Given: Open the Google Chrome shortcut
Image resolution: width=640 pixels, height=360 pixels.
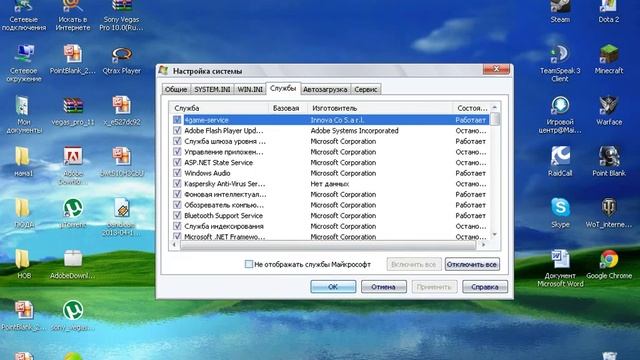Looking at the screenshot, I should pos(609,264).
